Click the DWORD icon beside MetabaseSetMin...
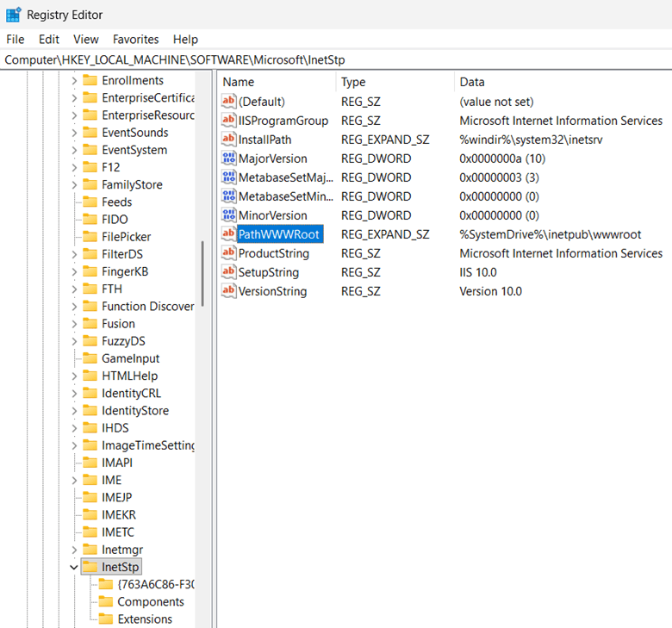Screen dimensions: 672x628 (x=228, y=196)
